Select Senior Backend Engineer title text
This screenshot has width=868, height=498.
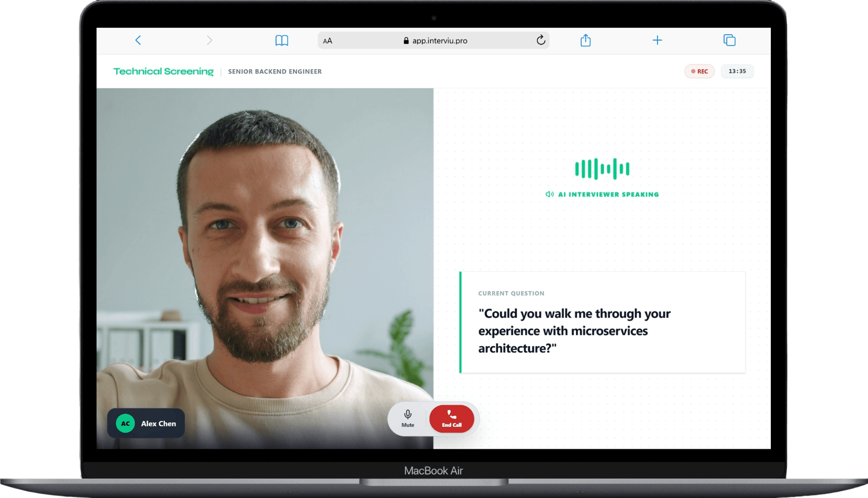point(275,72)
